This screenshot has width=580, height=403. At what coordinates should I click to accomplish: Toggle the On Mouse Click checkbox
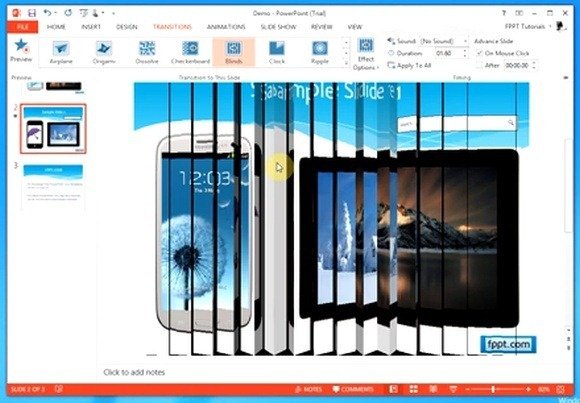pyautogui.click(x=479, y=53)
